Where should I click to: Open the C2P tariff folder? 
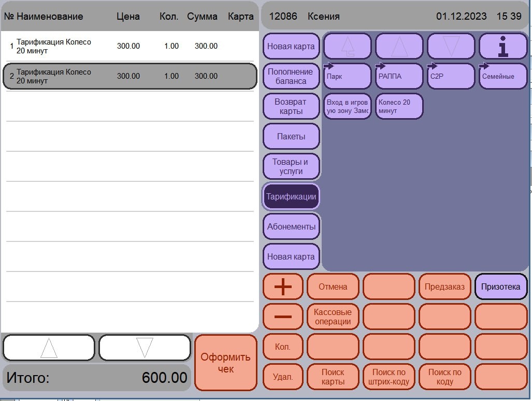451,76
